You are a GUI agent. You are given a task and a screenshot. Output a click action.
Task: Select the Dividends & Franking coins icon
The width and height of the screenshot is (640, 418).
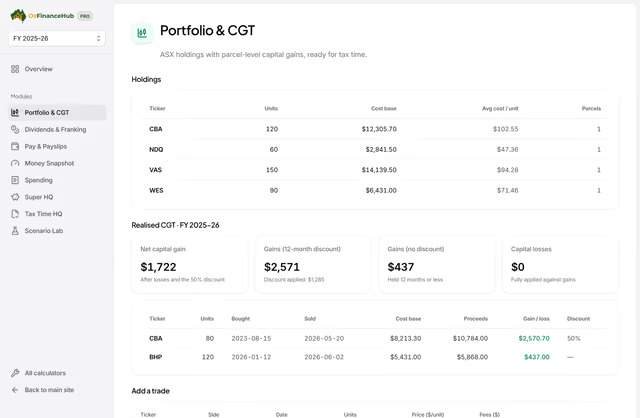tap(15, 129)
